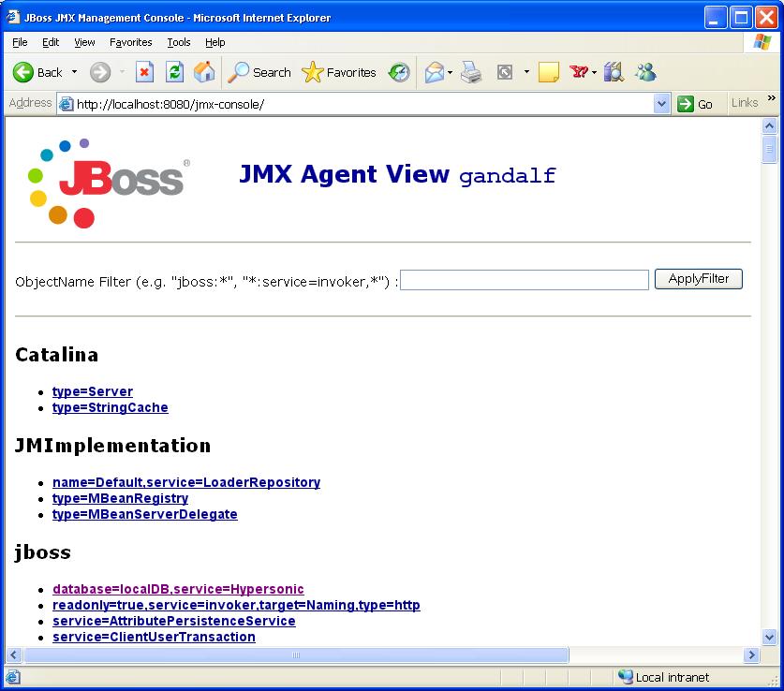Open the Forward history dropdown arrow

click(122, 72)
